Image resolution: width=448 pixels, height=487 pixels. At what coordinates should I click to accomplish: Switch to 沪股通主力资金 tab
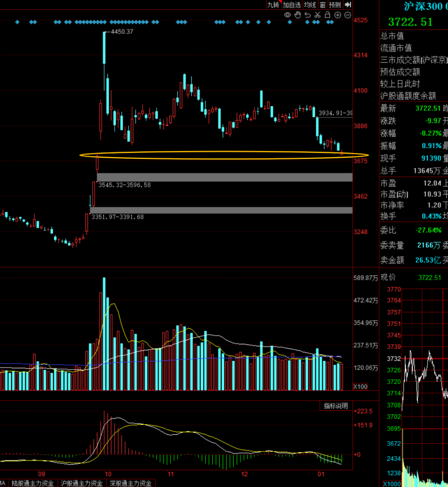pyautogui.click(x=82, y=483)
